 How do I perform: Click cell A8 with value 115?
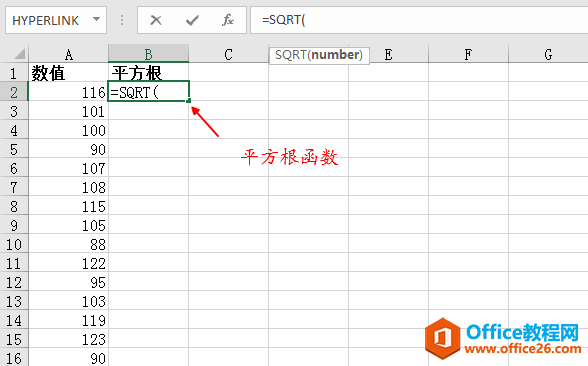[68, 206]
